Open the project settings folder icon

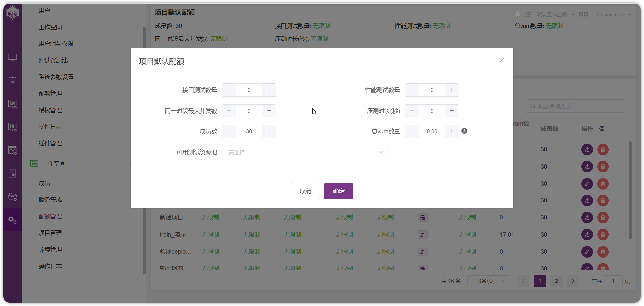[12, 197]
